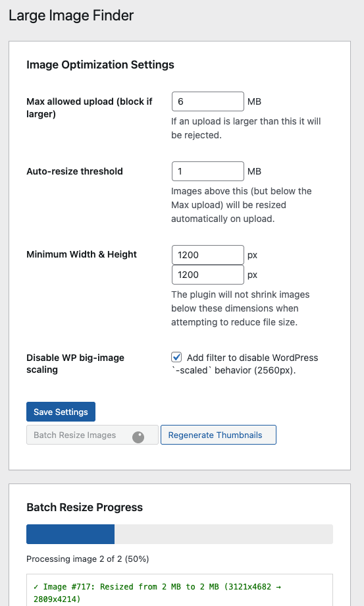This screenshot has width=364, height=606.
Task: Click the loading spinner in Batch Resize button
Action: point(138,437)
